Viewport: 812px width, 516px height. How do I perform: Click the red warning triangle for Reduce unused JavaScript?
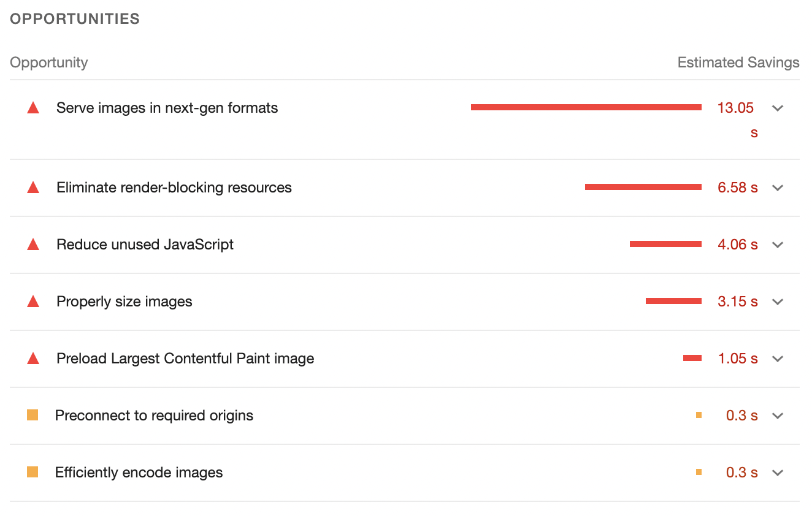(33, 245)
